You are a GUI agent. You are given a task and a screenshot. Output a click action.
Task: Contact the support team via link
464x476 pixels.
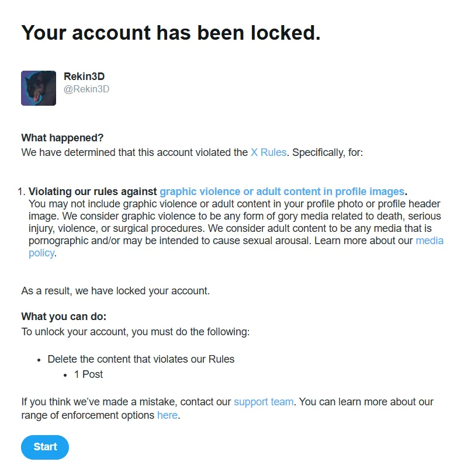[x=263, y=402]
